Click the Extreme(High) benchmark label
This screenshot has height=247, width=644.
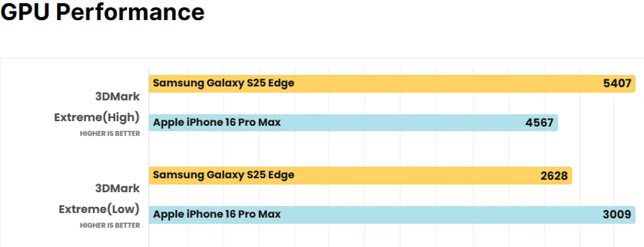coord(97,118)
